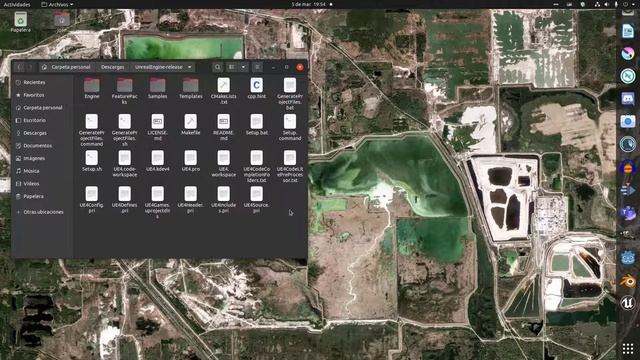Select the UE4.workspace file
Image resolution: width=640 pixels, height=360 pixels.
224,163
